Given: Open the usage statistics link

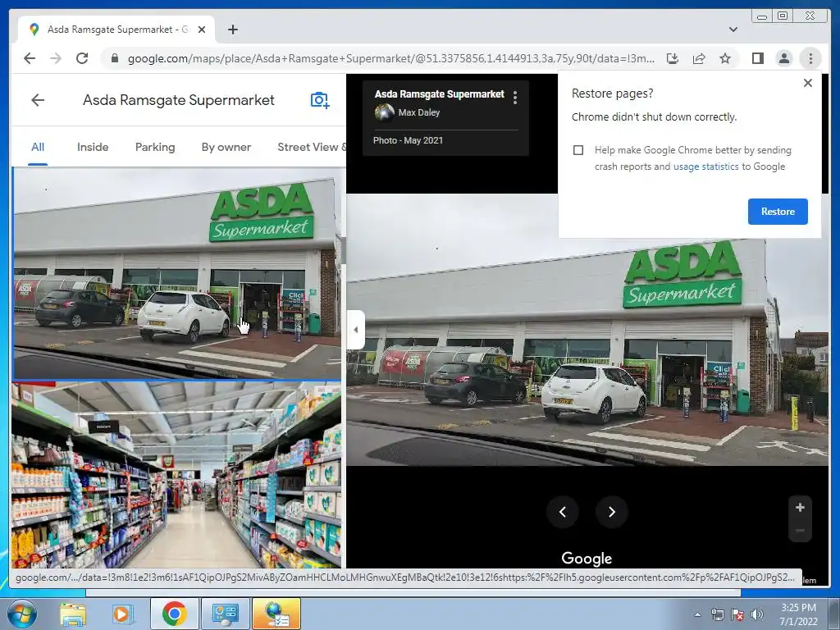Looking at the screenshot, I should [705, 167].
